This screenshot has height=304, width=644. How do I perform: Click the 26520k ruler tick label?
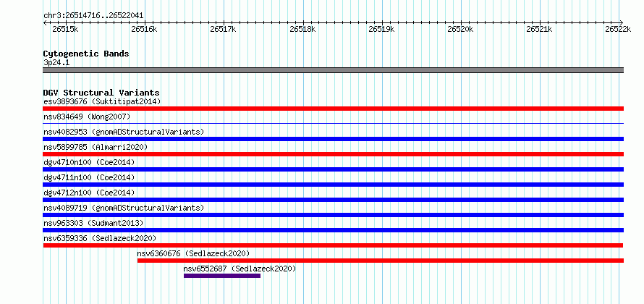pos(460,29)
